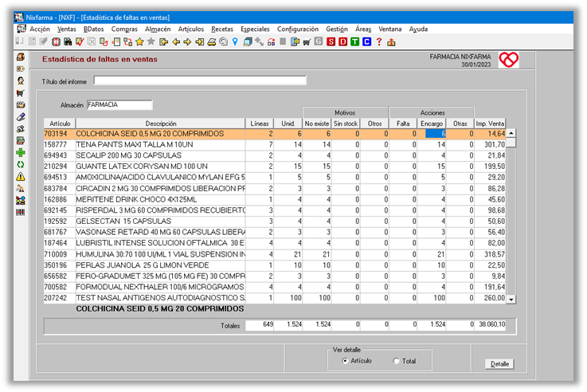
Task: Click the Líneas column header
Action: point(260,123)
